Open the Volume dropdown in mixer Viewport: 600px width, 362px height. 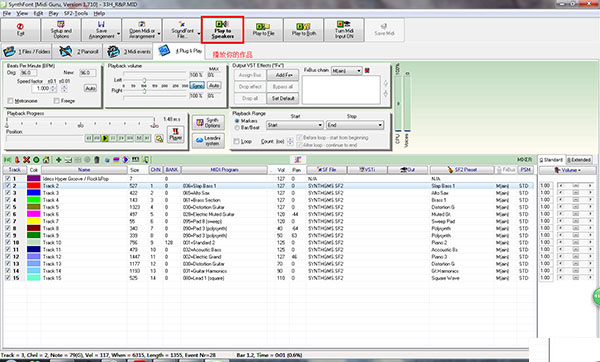[567, 170]
